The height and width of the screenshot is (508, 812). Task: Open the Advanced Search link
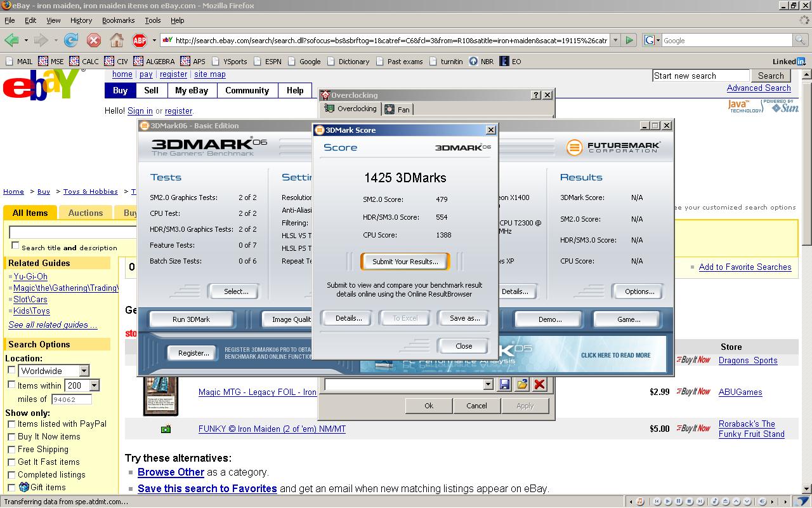pyautogui.click(x=759, y=88)
